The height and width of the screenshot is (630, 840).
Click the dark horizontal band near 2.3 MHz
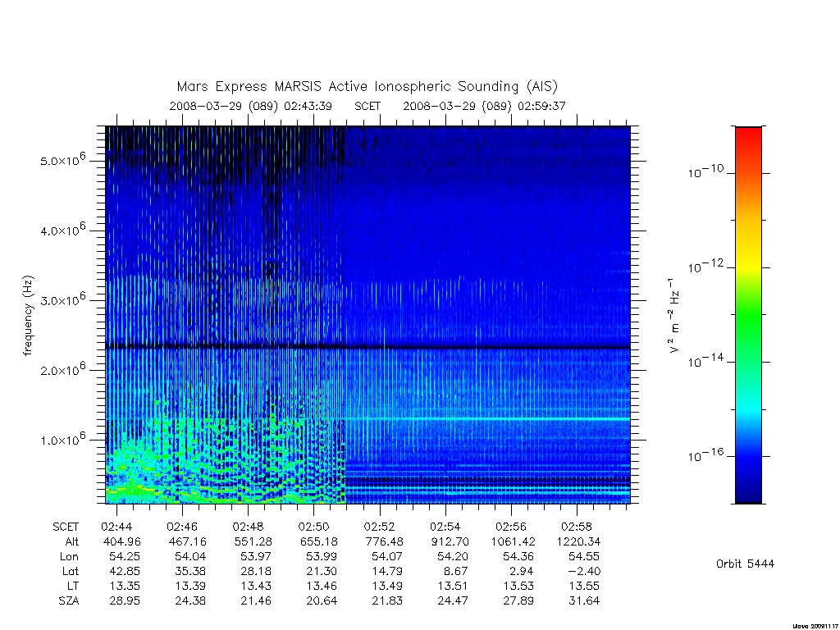[x=367, y=348]
